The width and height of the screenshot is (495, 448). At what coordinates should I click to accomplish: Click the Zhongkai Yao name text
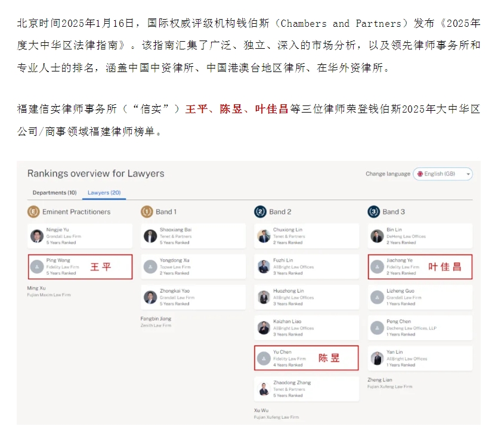point(175,291)
